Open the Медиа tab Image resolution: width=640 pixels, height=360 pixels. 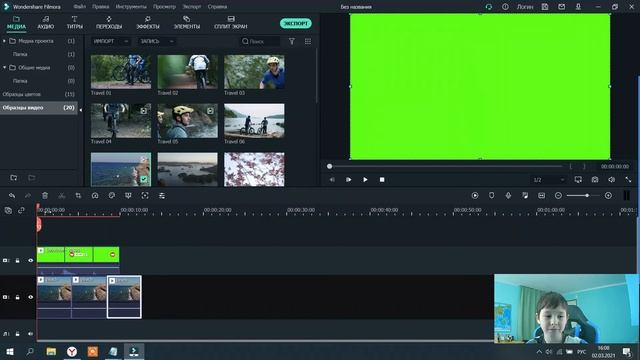(16, 23)
